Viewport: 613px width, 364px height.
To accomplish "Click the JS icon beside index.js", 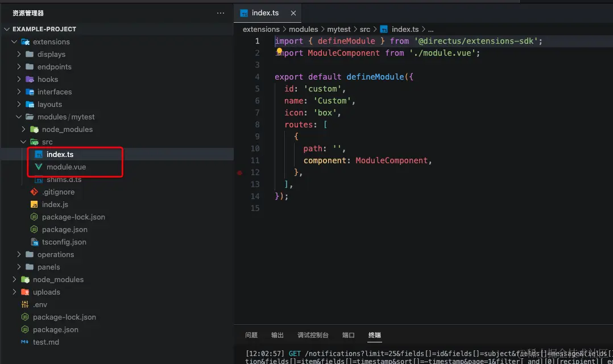I will click(x=34, y=205).
